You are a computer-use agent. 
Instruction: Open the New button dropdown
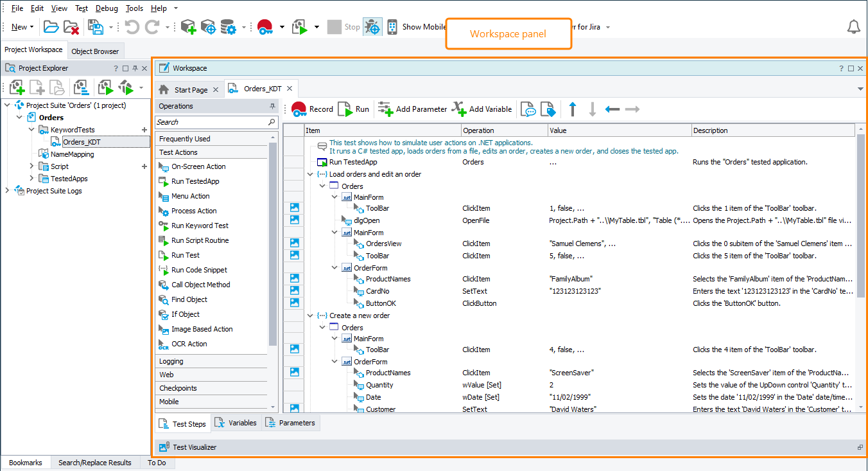click(x=30, y=26)
